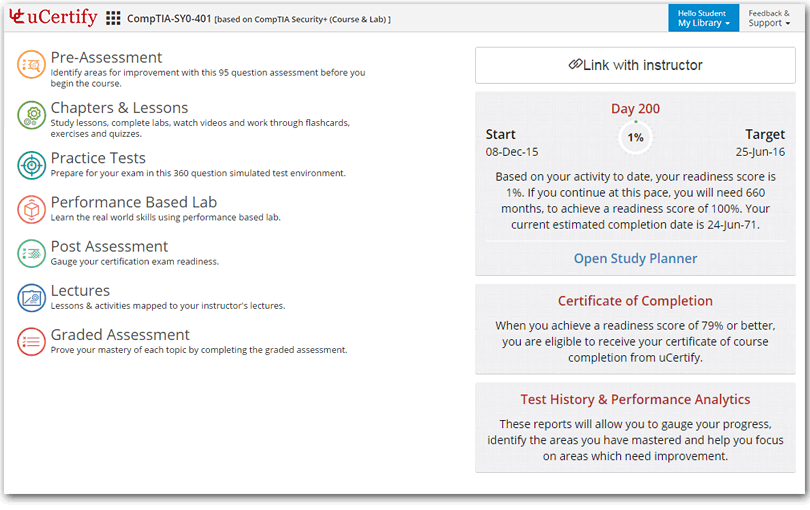Image resolution: width=810 pixels, height=510 pixels.
Task: Open the Pre-Assessment section title
Action: pyautogui.click(x=106, y=57)
